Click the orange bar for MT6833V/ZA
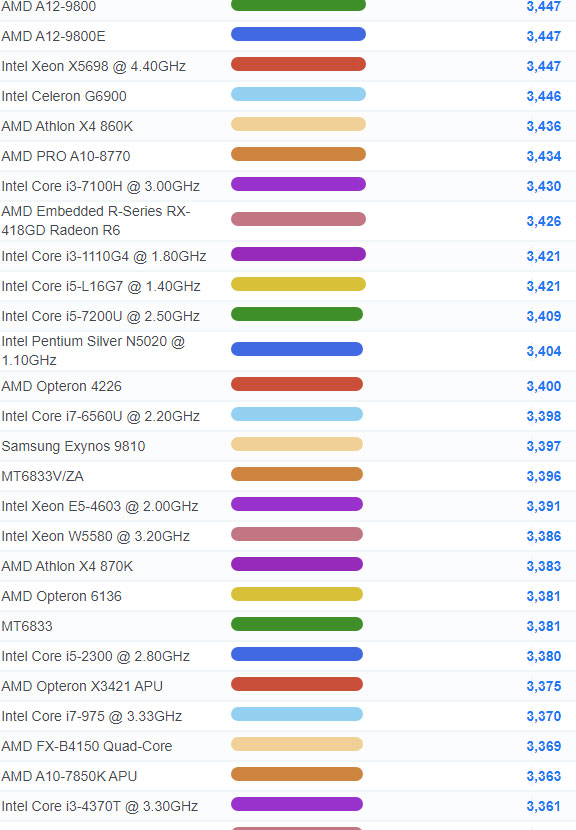The height and width of the screenshot is (830, 576). click(296, 474)
